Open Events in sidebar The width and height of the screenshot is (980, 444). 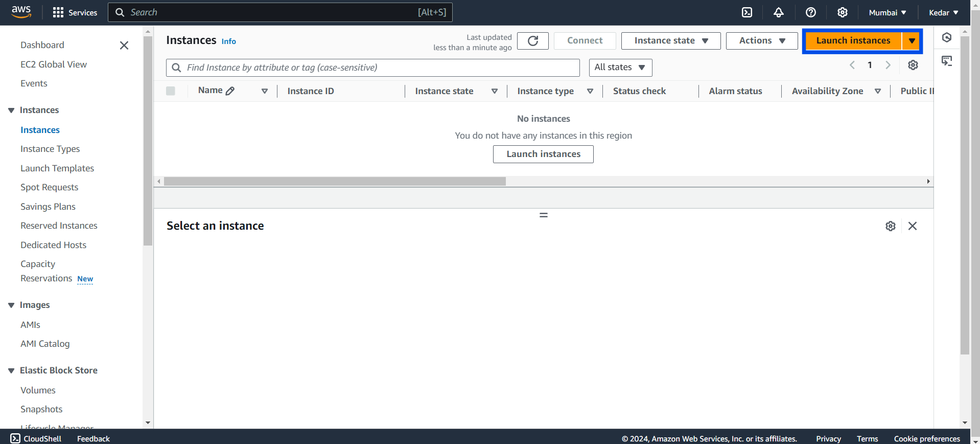[34, 83]
